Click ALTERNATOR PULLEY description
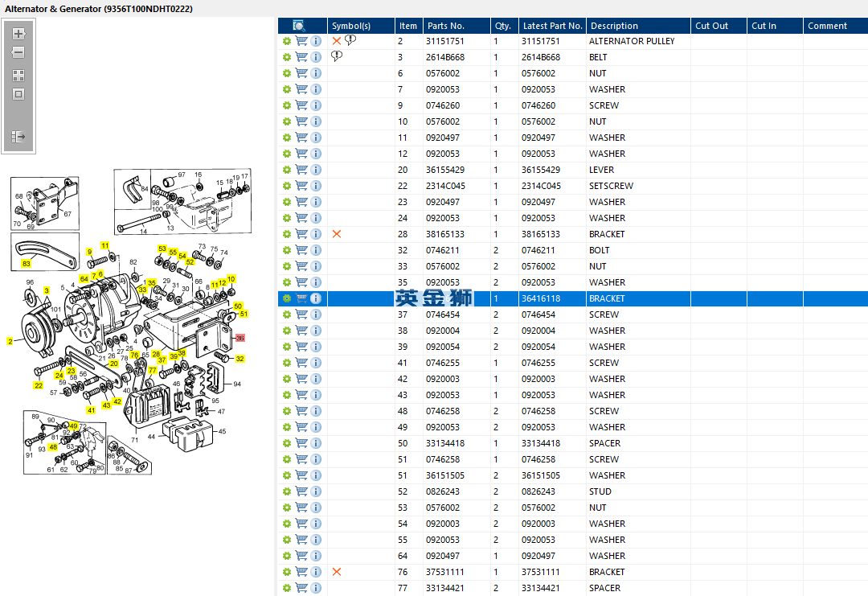Image resolution: width=868 pixels, height=596 pixels. 632,41
